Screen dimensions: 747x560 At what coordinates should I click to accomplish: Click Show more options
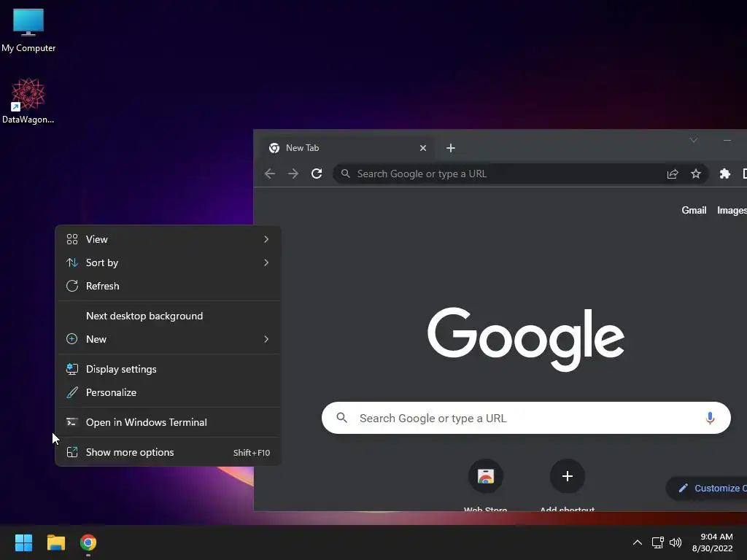pos(169,452)
